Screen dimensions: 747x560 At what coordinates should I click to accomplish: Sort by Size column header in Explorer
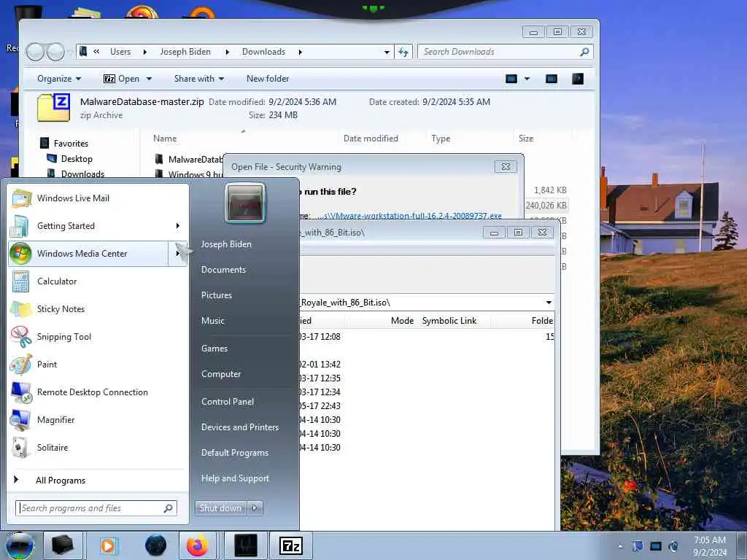tap(526, 138)
